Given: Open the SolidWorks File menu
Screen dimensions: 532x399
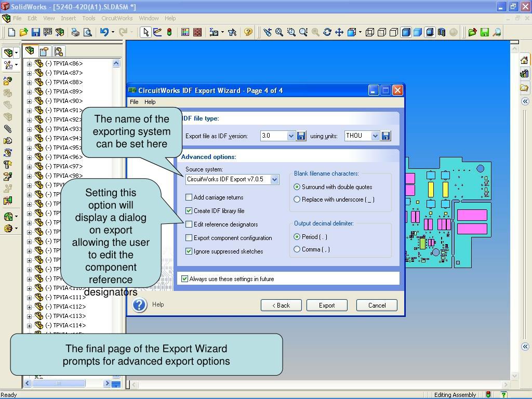Looking at the screenshot, I should click(x=17, y=18).
